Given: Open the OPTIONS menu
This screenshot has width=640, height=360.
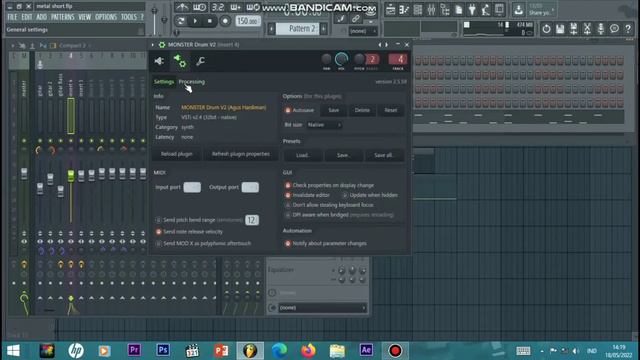Looking at the screenshot, I should pos(106,17).
